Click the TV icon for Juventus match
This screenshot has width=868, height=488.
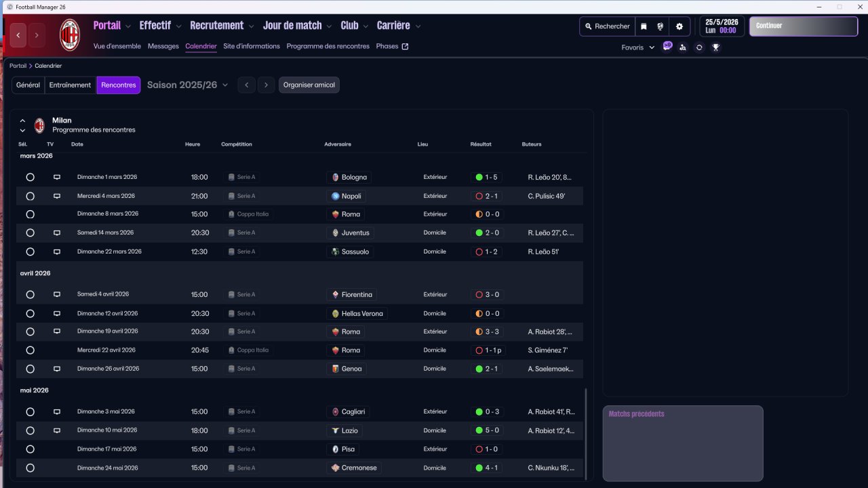pyautogui.click(x=57, y=233)
